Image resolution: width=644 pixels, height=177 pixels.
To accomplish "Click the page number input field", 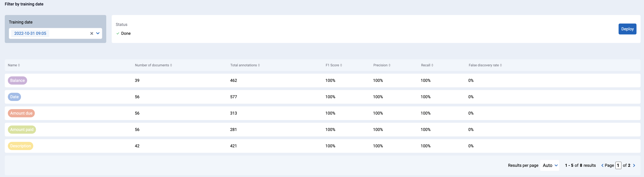I will [618, 166].
